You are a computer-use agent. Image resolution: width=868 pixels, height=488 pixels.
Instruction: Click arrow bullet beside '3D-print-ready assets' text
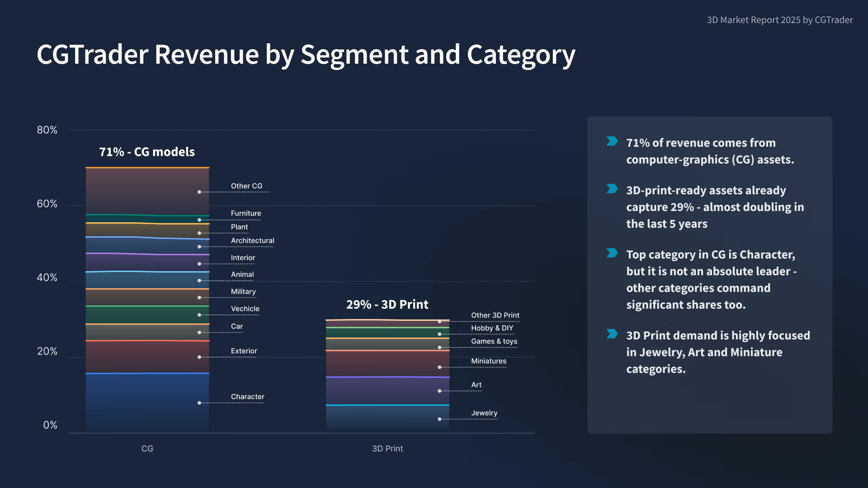click(612, 189)
